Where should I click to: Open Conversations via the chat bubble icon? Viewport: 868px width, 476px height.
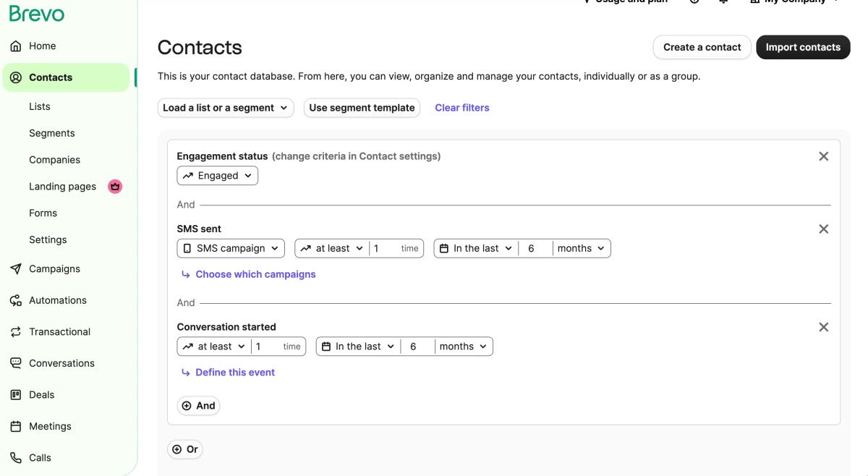point(16,363)
